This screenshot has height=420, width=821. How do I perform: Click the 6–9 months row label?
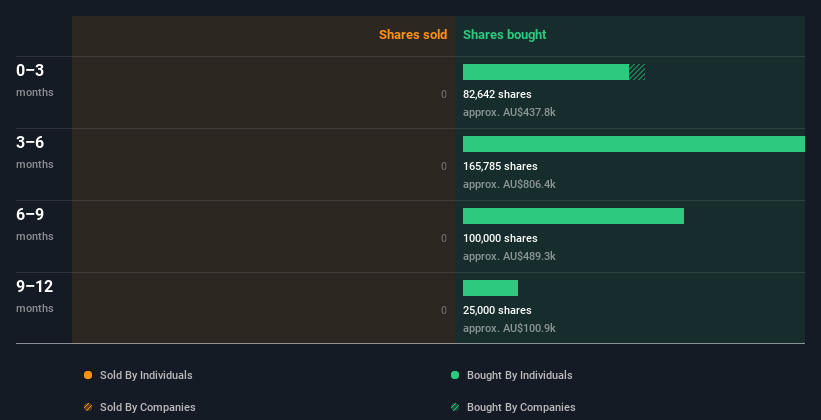(x=35, y=224)
